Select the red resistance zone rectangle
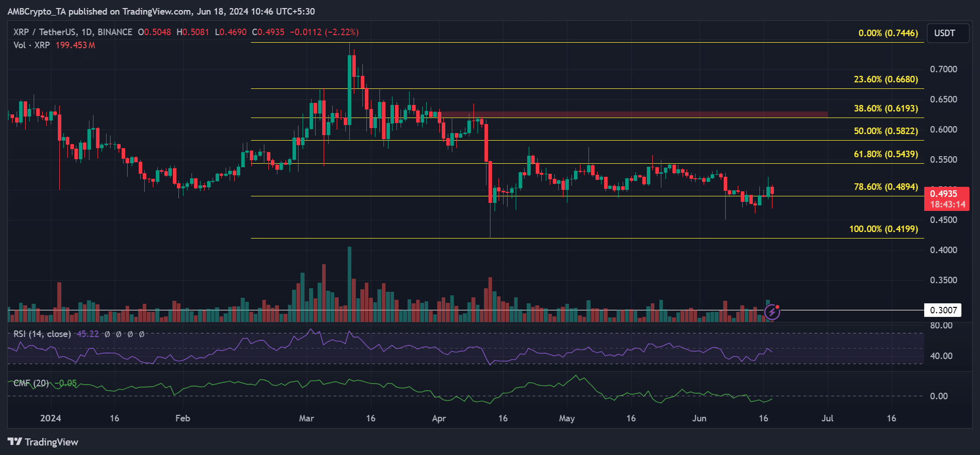 [x=634, y=115]
